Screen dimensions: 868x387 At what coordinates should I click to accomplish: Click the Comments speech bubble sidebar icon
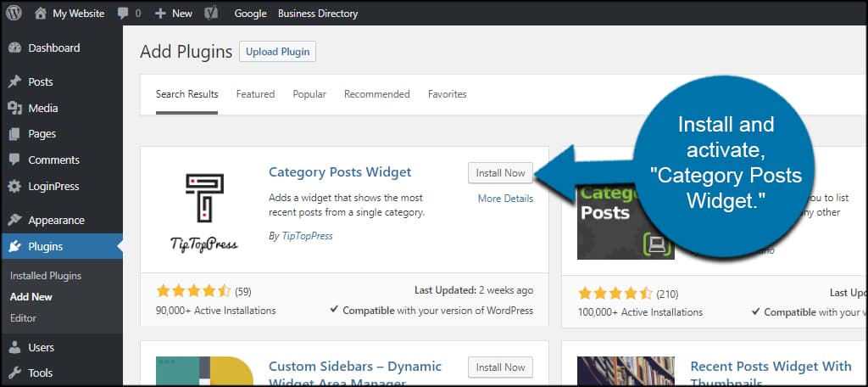coord(15,160)
